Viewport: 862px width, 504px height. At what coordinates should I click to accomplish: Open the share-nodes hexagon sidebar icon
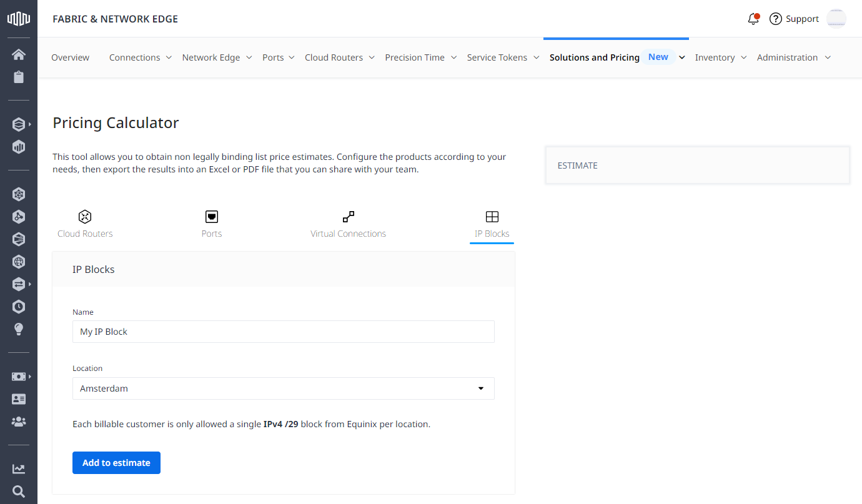coord(19,217)
